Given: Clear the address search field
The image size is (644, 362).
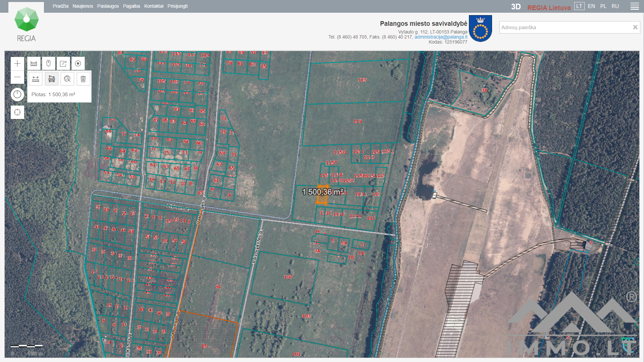Looking at the screenshot, I should [x=635, y=27].
